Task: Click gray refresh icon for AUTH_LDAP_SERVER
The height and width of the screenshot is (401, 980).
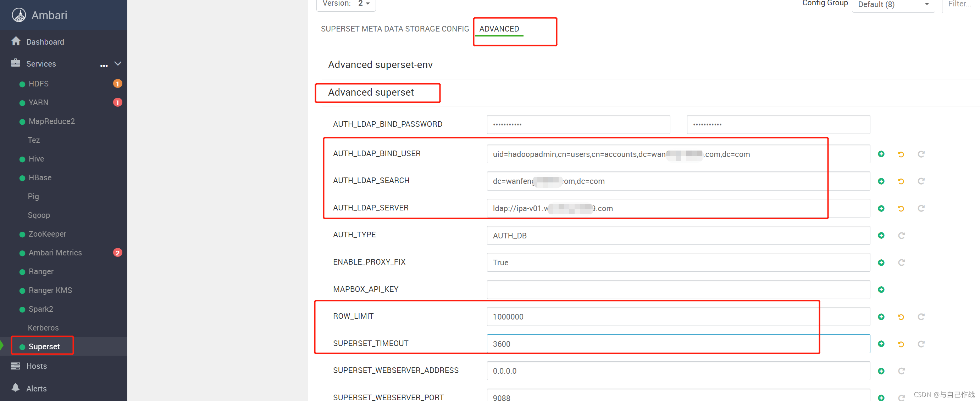Action: click(921, 208)
